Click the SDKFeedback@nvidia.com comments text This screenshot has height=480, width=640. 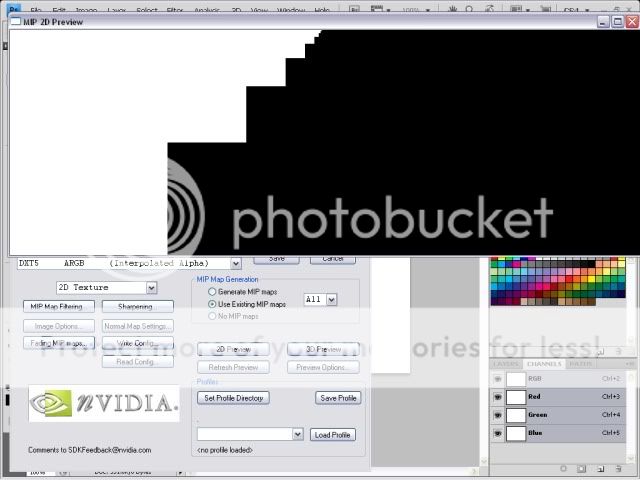pyautogui.click(x=89, y=450)
